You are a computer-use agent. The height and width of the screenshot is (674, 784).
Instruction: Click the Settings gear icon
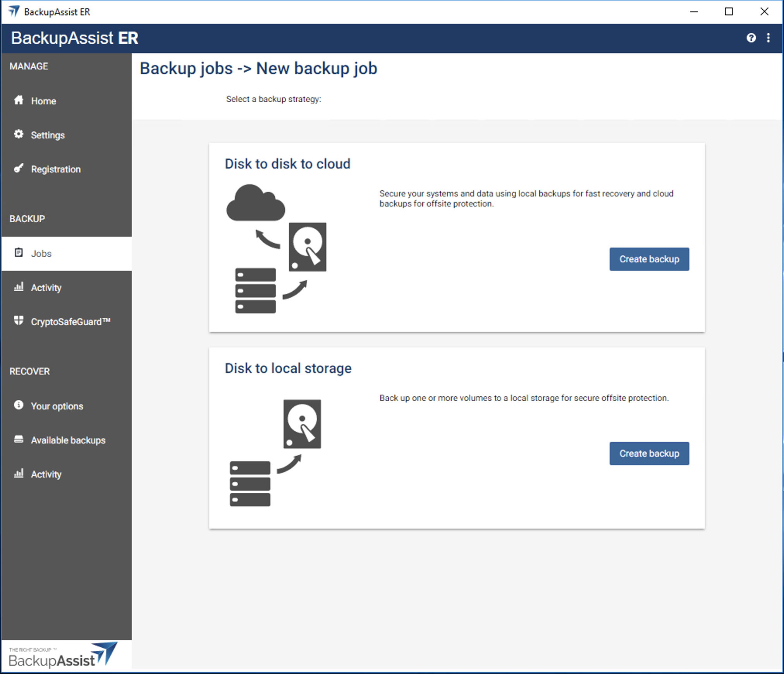tap(19, 134)
